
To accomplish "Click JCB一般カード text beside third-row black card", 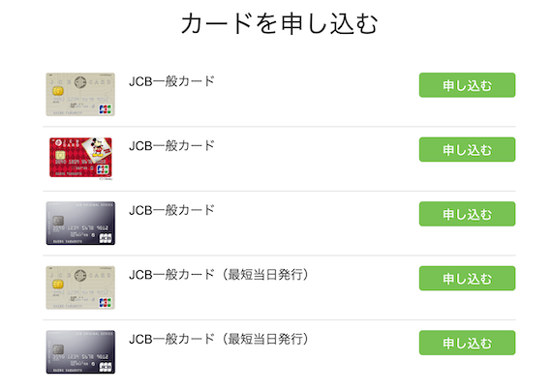I will (171, 210).
